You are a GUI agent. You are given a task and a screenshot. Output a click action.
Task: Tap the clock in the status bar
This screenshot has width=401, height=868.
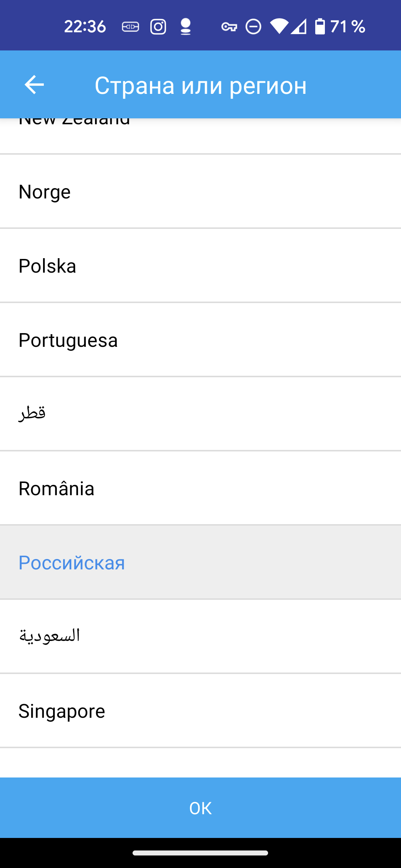(85, 27)
